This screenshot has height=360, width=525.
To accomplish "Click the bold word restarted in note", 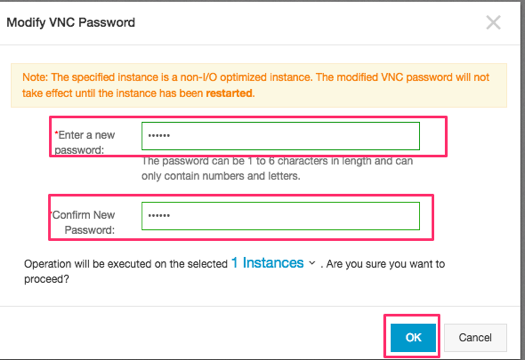I will [229, 93].
